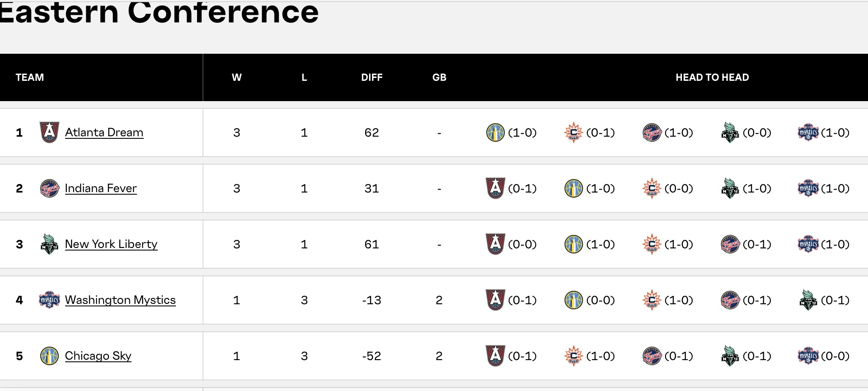The width and height of the screenshot is (868, 391).
Task: Click the Indiana Fever logo beside rank 2
Action: pyautogui.click(x=49, y=188)
